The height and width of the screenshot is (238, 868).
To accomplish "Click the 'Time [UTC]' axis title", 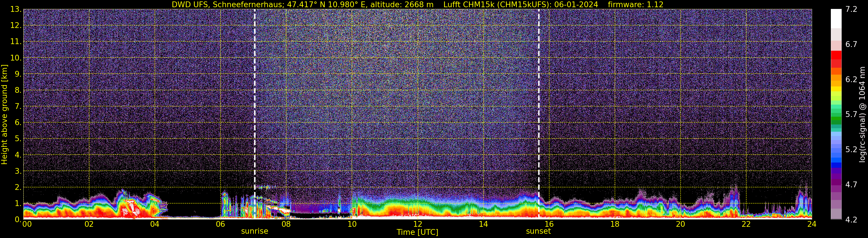I will [417, 232].
